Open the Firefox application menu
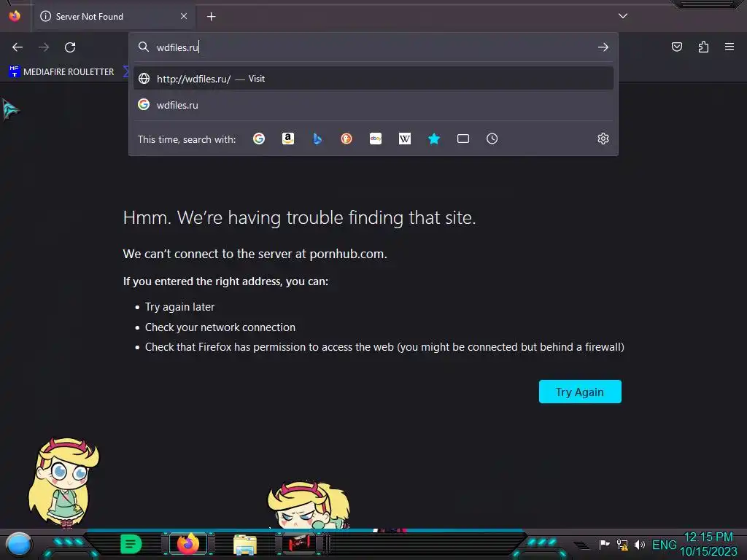 pos(729,47)
